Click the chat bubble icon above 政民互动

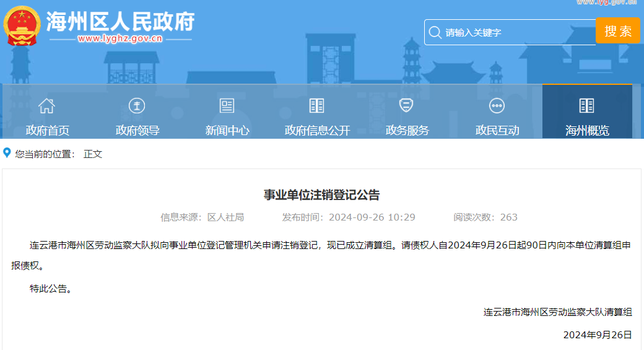tap(497, 105)
